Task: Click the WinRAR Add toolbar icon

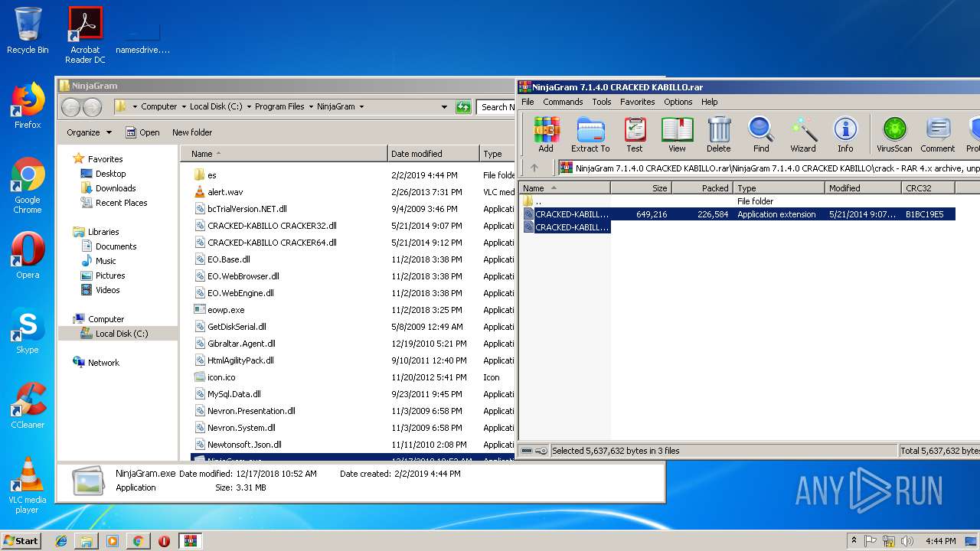Action: point(546,135)
